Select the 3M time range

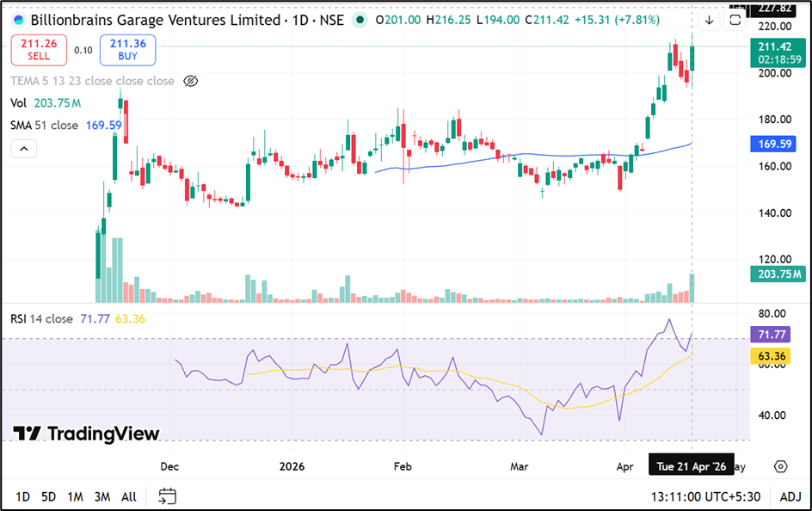tap(101, 496)
